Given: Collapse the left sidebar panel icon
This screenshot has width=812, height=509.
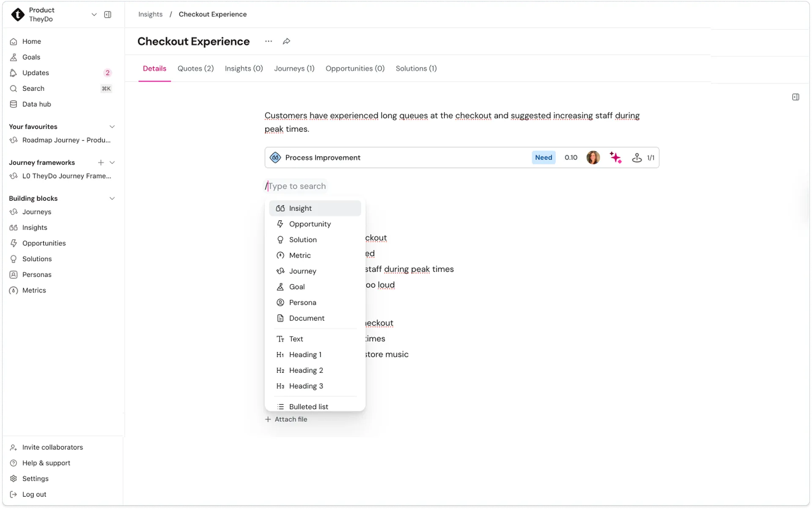Looking at the screenshot, I should point(108,14).
